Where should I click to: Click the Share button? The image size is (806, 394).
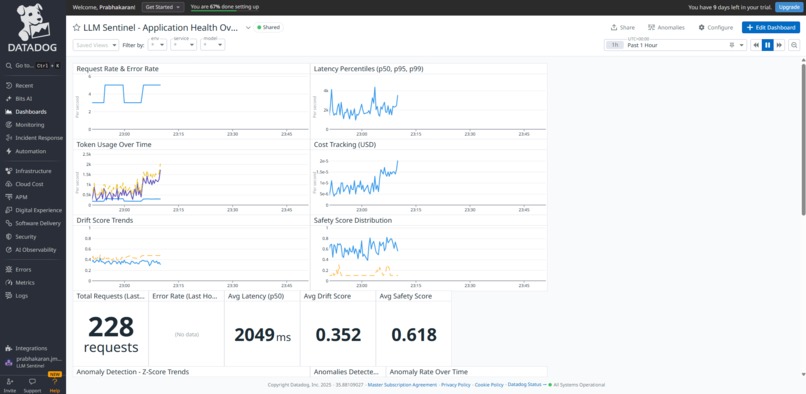622,28
